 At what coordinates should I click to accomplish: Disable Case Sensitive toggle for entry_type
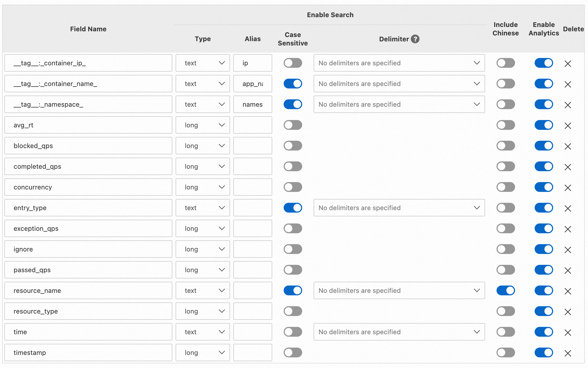click(293, 208)
